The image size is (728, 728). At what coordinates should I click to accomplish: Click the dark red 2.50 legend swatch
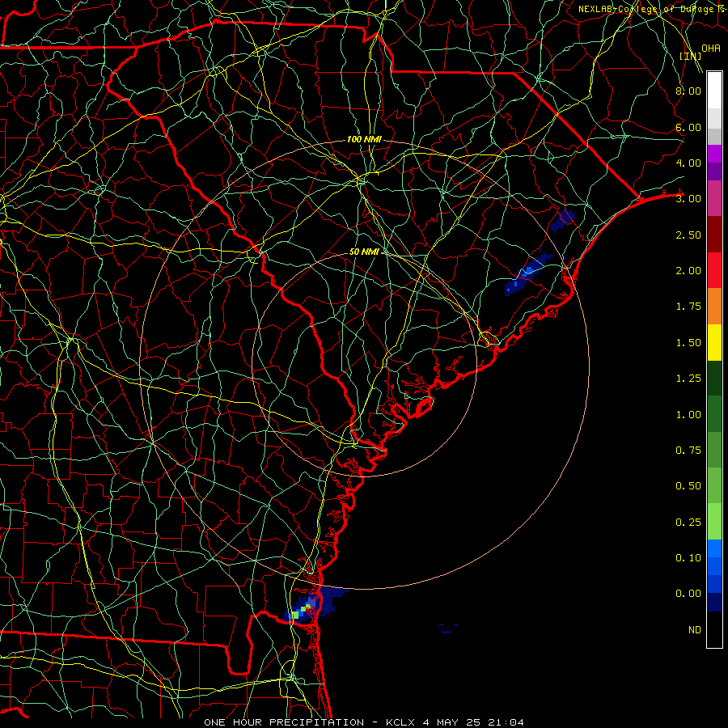714,235
